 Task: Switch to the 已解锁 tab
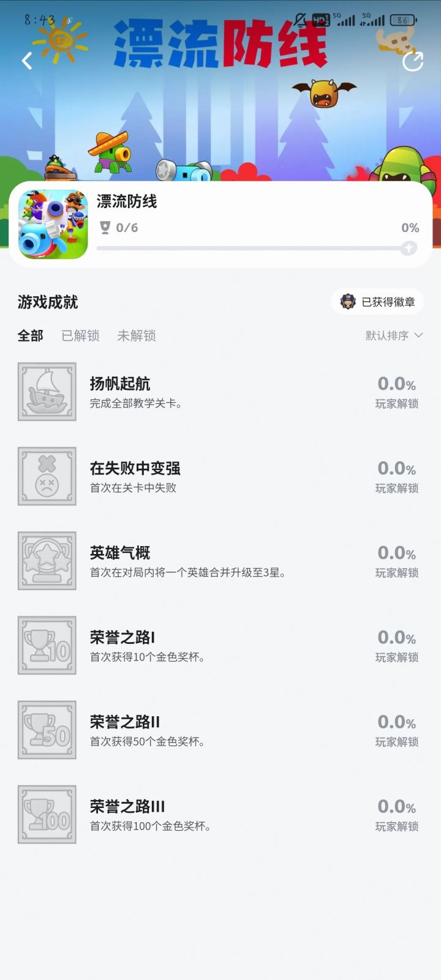80,335
